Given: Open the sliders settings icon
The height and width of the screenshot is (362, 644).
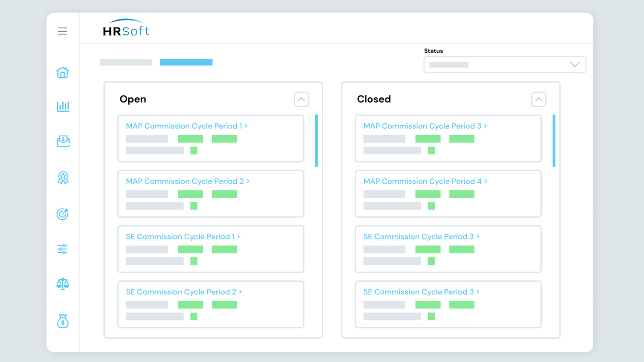Looking at the screenshot, I should [x=63, y=249].
